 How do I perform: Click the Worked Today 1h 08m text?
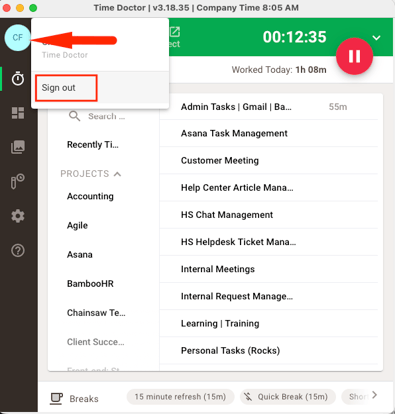[x=279, y=70]
